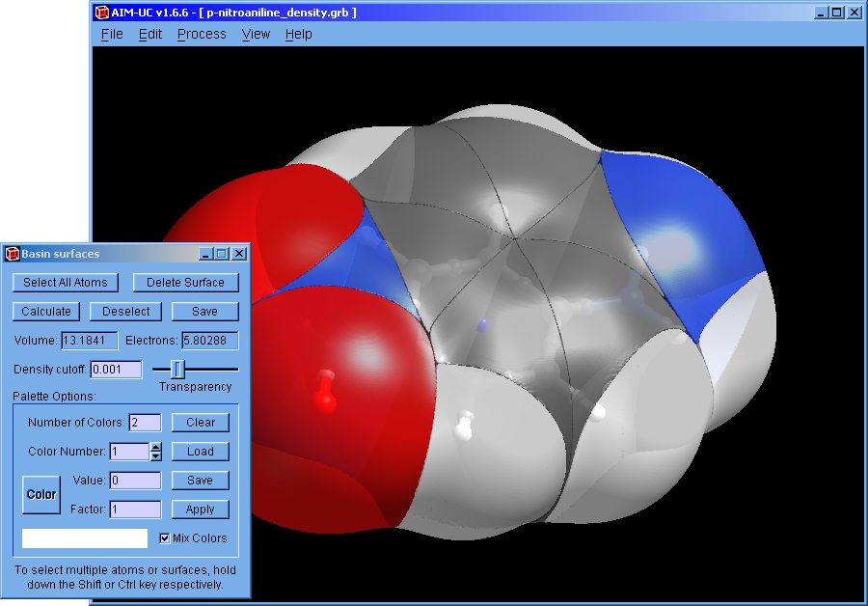Open the File menu
The width and height of the screenshot is (868, 606).
point(112,34)
